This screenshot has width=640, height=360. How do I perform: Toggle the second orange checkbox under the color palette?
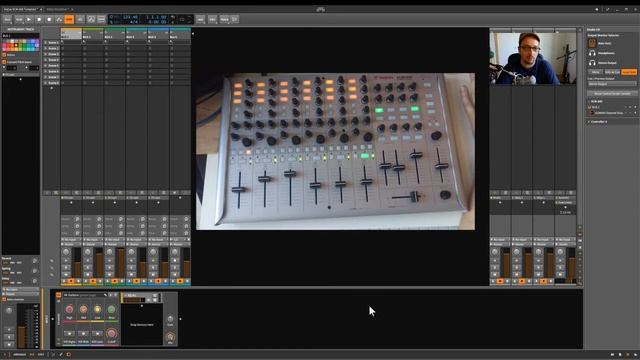4,62
